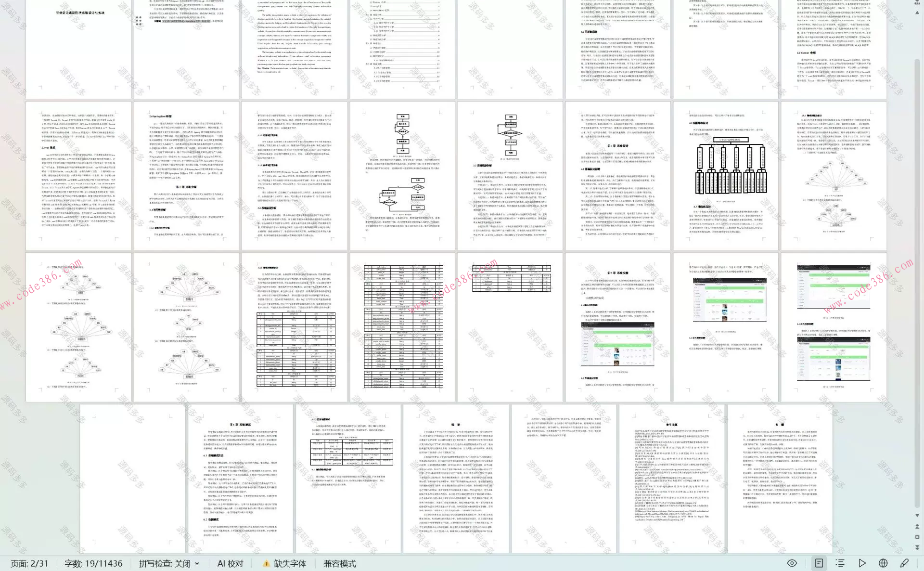Image resolution: width=924 pixels, height=571 pixels.
Task: Open word count 字数: 19/11436
Action: [x=93, y=563]
